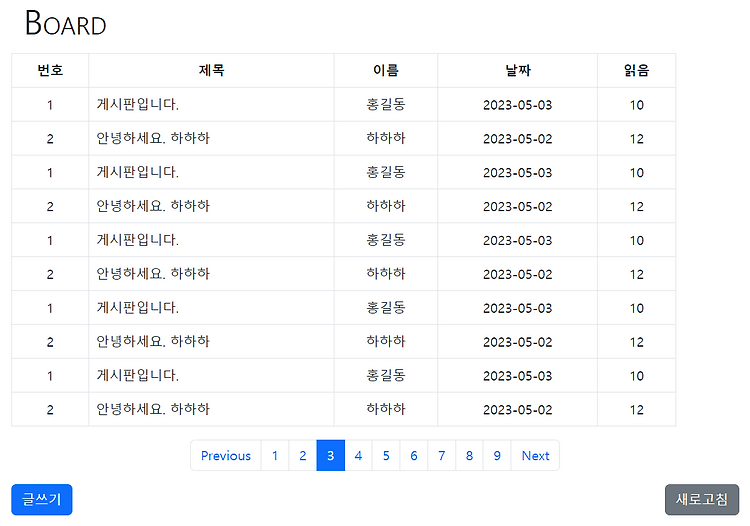The image size is (750, 526).
Task: Open pagination page 9
Action: click(497, 455)
